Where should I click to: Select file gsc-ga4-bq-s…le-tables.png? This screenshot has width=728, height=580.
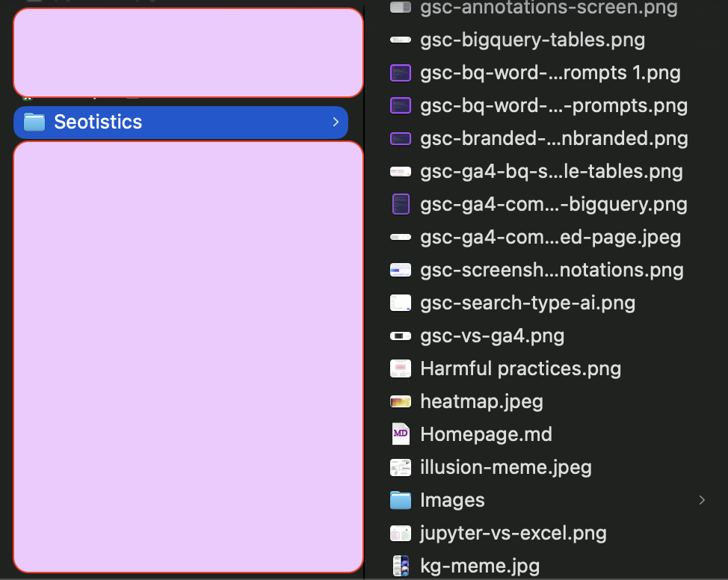point(552,171)
